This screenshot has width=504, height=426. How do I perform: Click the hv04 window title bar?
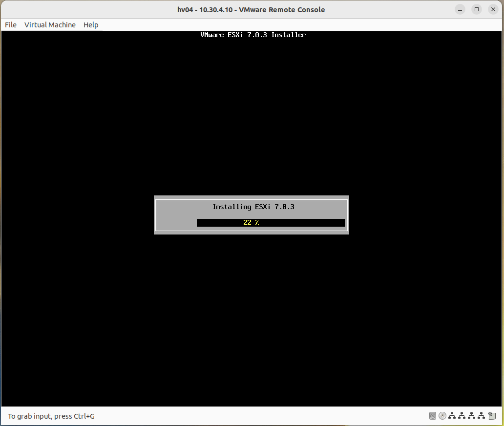(x=252, y=9)
